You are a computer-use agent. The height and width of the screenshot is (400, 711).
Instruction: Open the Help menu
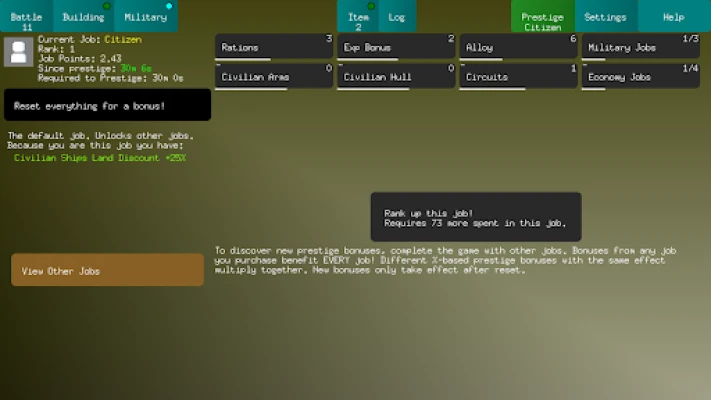tap(674, 16)
